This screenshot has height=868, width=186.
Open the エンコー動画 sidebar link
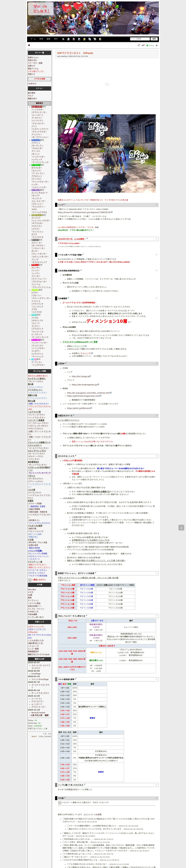(x=33, y=649)
